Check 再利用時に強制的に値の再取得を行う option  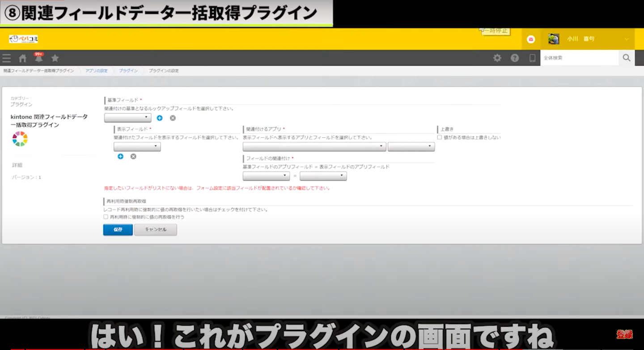(x=106, y=217)
